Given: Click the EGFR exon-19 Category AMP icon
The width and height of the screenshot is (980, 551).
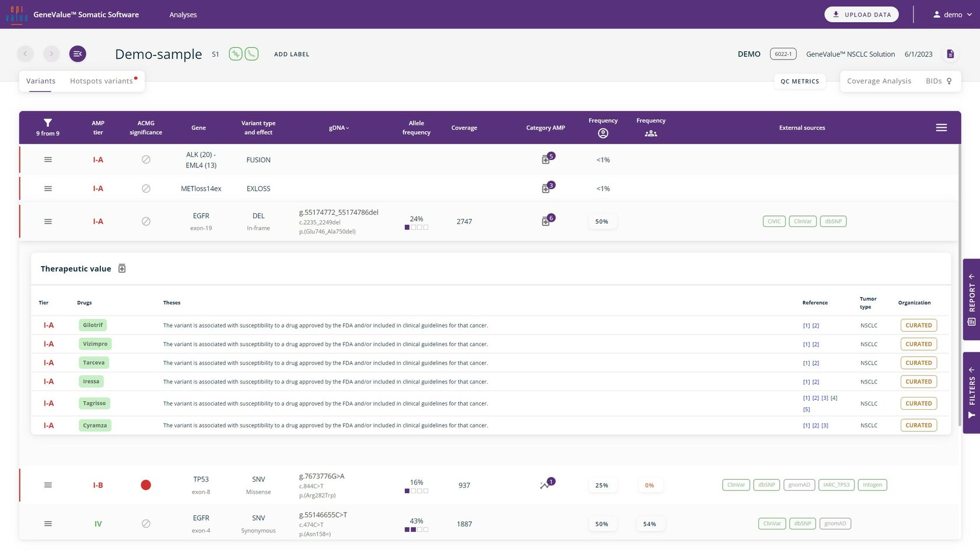Looking at the screenshot, I should (x=546, y=221).
